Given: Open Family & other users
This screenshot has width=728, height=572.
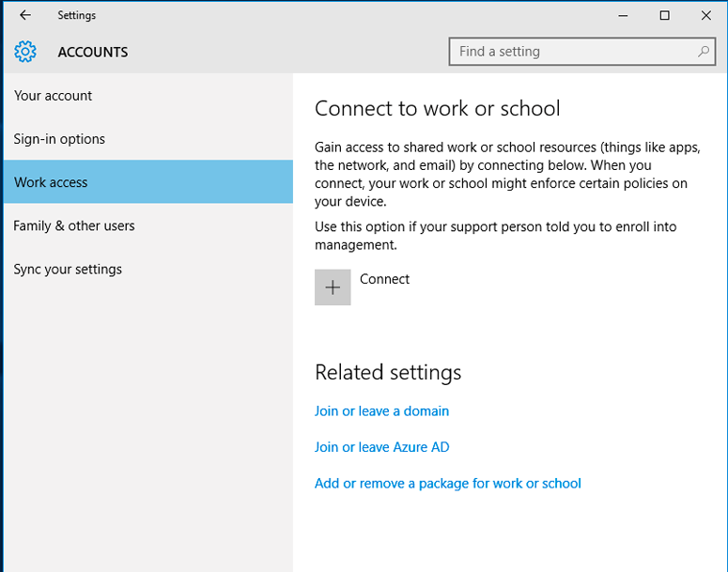Looking at the screenshot, I should (74, 225).
